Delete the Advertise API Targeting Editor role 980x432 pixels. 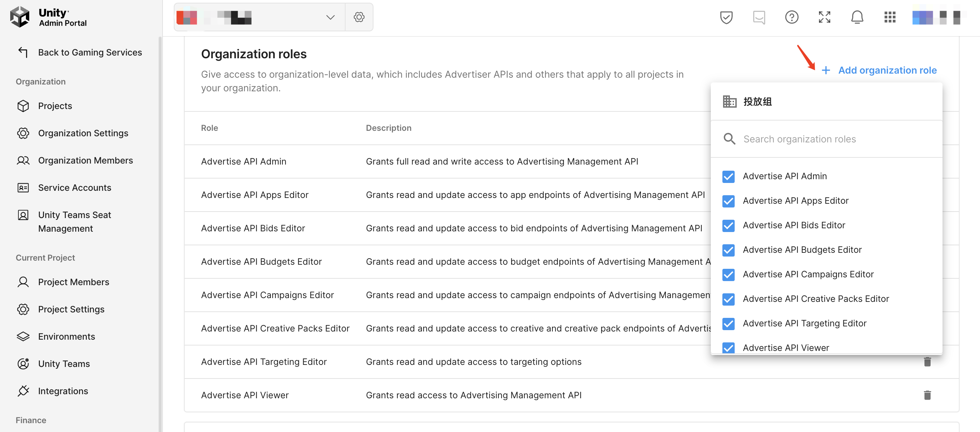tap(928, 362)
